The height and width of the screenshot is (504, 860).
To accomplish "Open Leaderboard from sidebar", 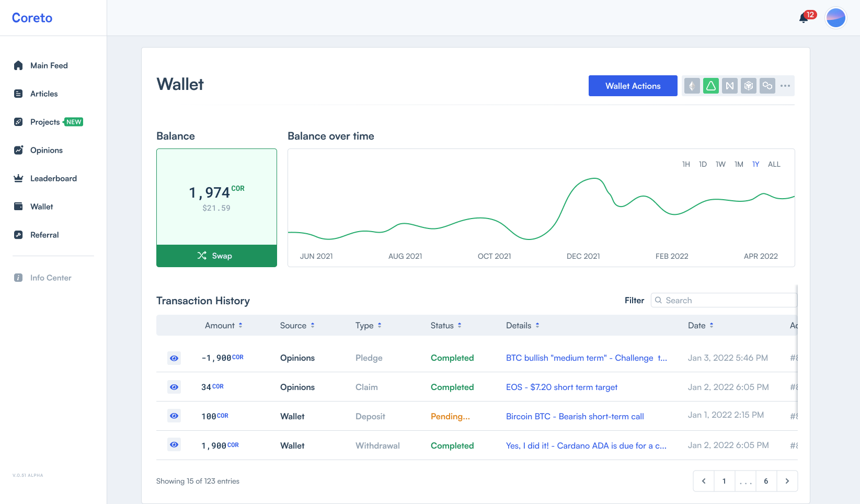I will pos(53,178).
